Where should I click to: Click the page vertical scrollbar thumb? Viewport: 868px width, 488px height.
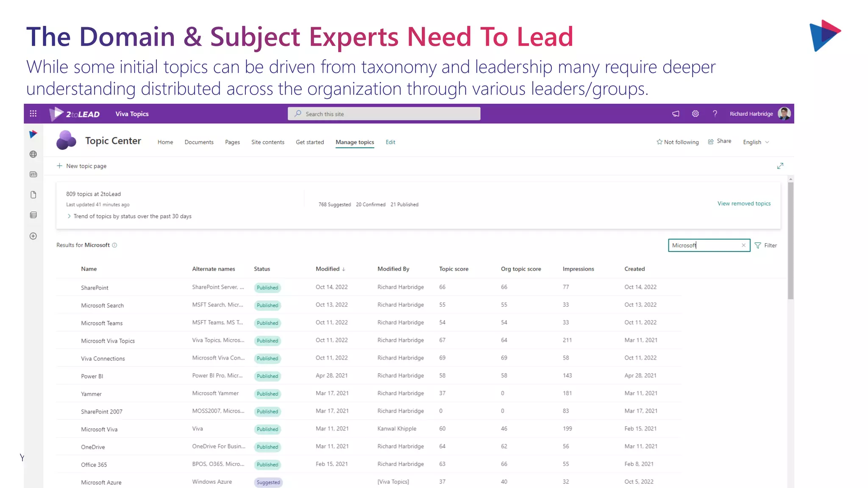point(790,241)
